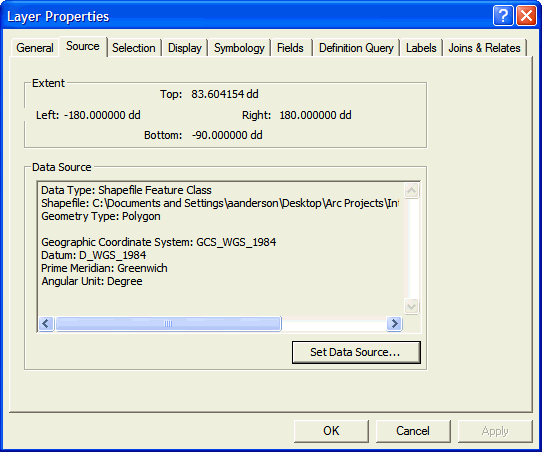Open the Symbology tab
Screen dimensions: 542x452
(x=239, y=48)
